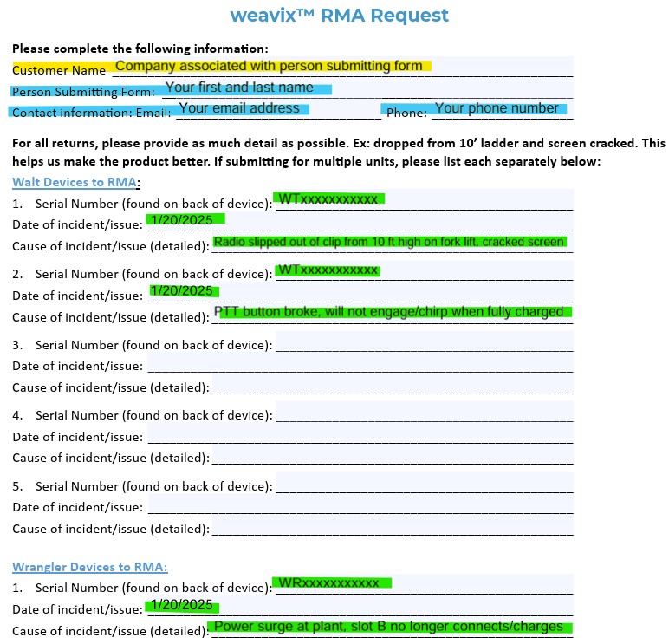669x644 pixels.
Task: Click the 'For all returns, please provide' instruction line
Action: coord(338,143)
